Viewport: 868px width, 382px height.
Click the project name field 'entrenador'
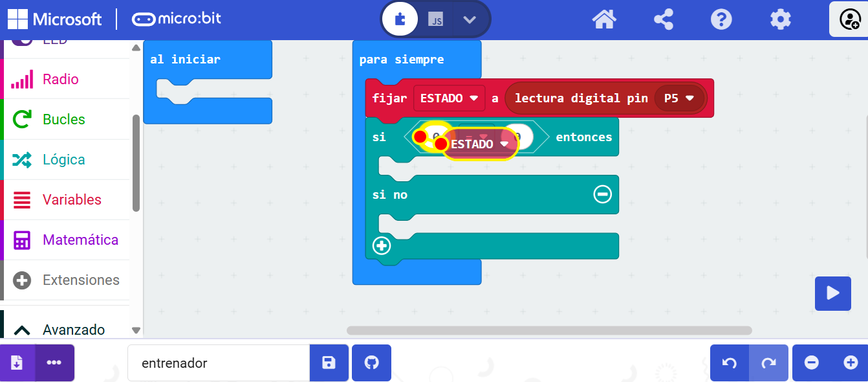pyautogui.click(x=219, y=363)
